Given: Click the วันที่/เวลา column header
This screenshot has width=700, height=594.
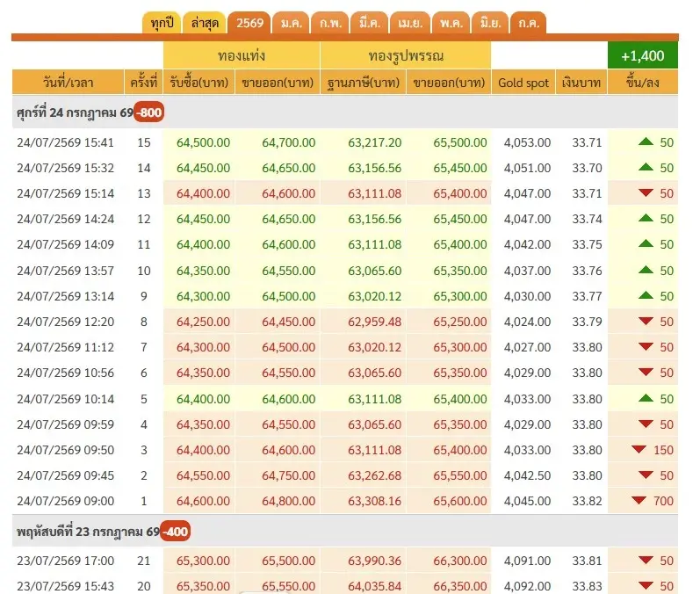Looking at the screenshot, I should point(68,83).
